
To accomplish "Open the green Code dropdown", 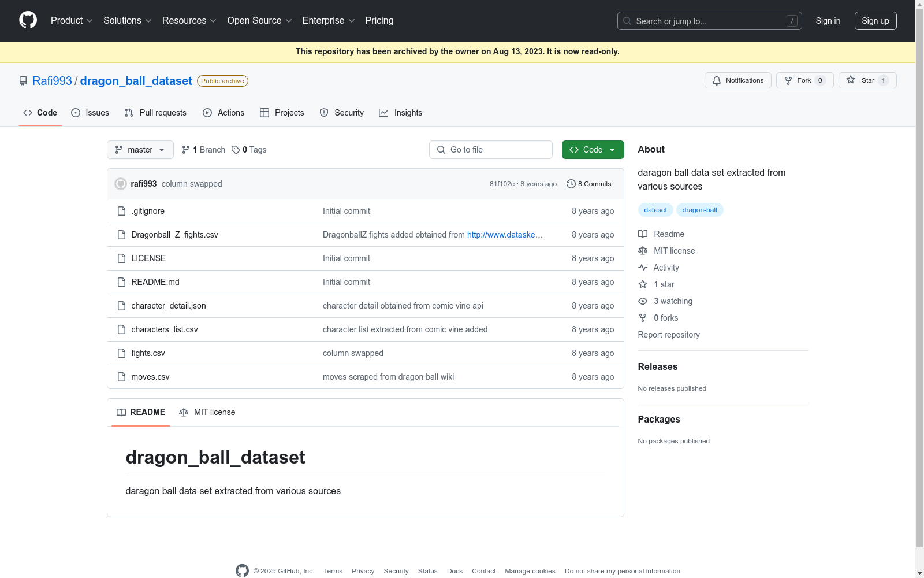I will tap(593, 150).
